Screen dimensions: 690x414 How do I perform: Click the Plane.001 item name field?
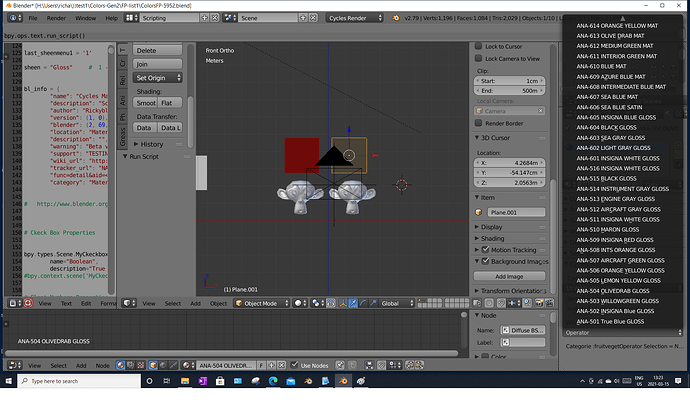(x=516, y=212)
